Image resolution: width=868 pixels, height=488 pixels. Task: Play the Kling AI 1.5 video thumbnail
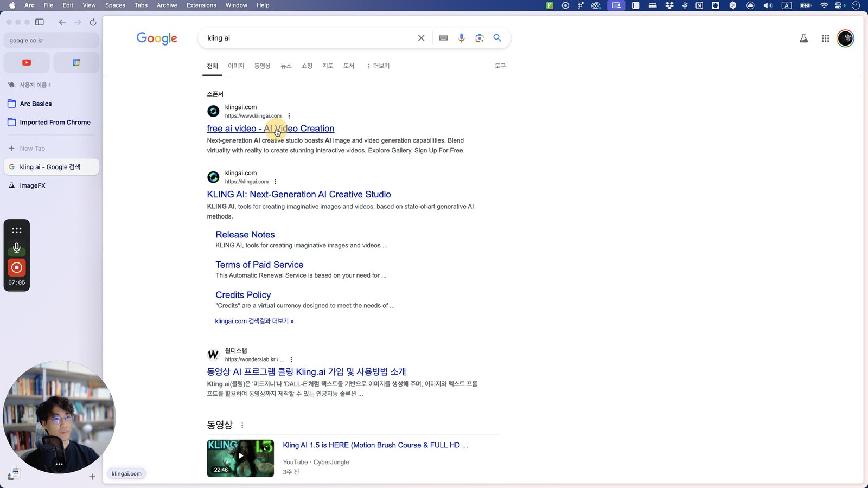tap(240, 458)
